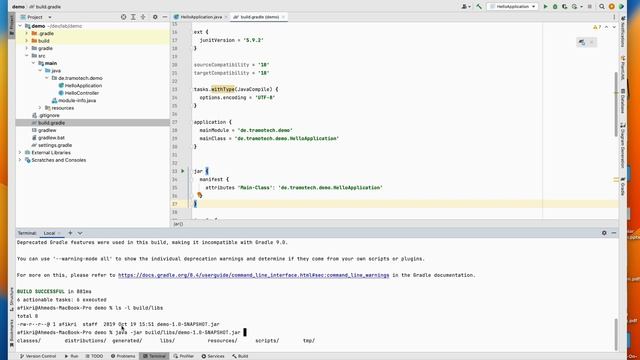Hide the Project tool window
Viewport: 640px width, 360px height.
(165, 17)
